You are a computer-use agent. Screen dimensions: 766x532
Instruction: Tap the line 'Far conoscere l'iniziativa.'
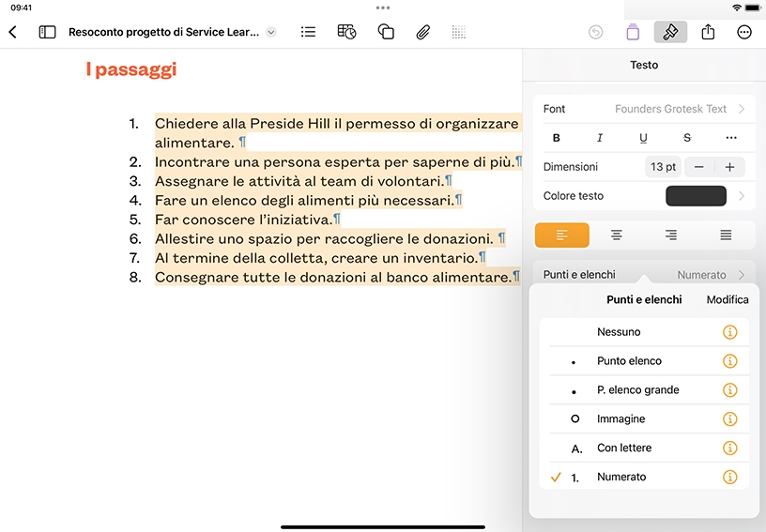point(243,220)
